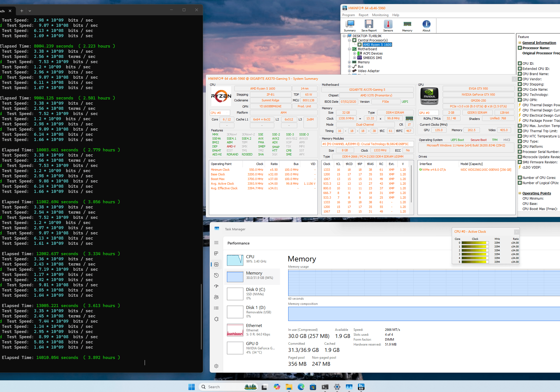560x392 pixels.
Task: Expand the SMBIOS DMI tree node
Action: pyautogui.click(x=354, y=58)
